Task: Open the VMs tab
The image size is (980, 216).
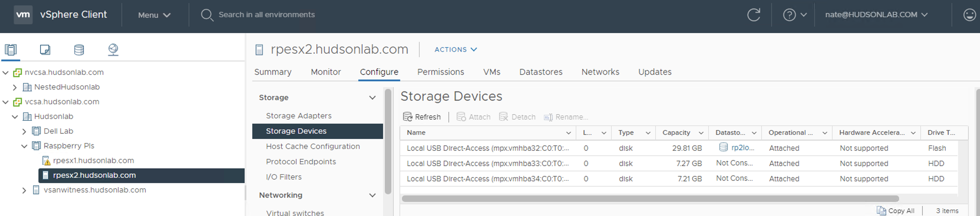Action: pos(491,72)
